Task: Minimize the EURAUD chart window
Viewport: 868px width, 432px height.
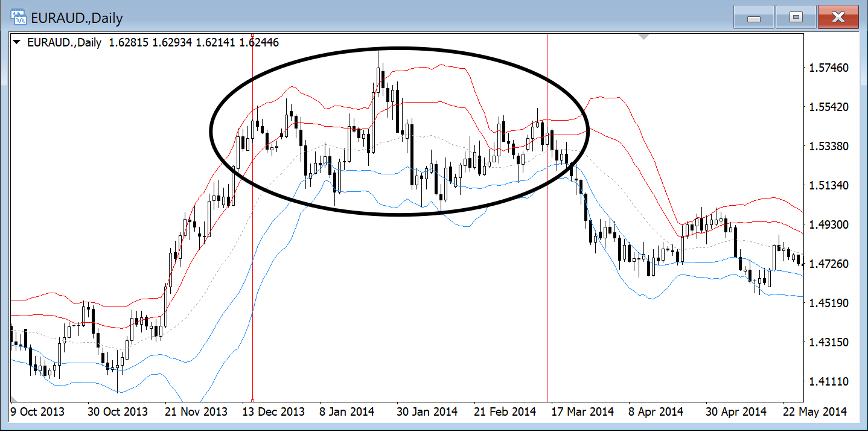Action: click(753, 17)
